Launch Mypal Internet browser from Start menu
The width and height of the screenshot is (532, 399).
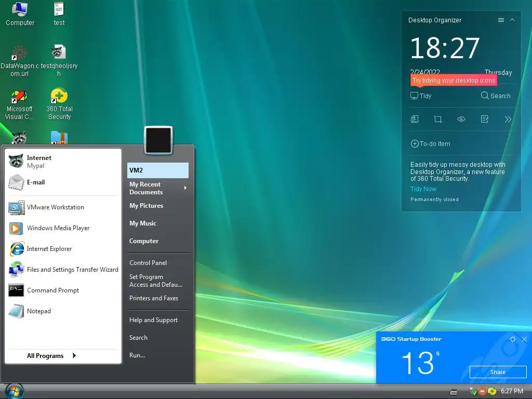[63, 162]
